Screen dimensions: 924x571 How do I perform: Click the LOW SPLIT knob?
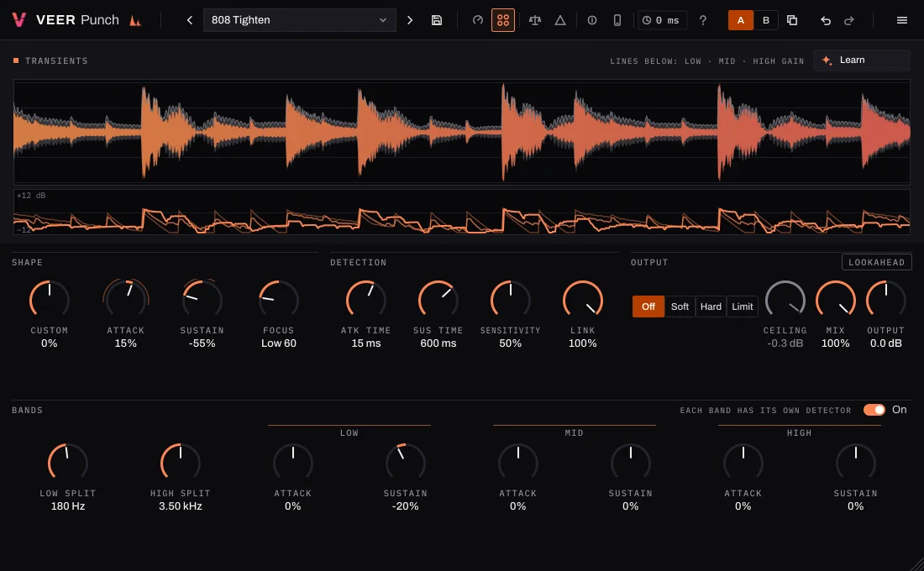point(68,462)
